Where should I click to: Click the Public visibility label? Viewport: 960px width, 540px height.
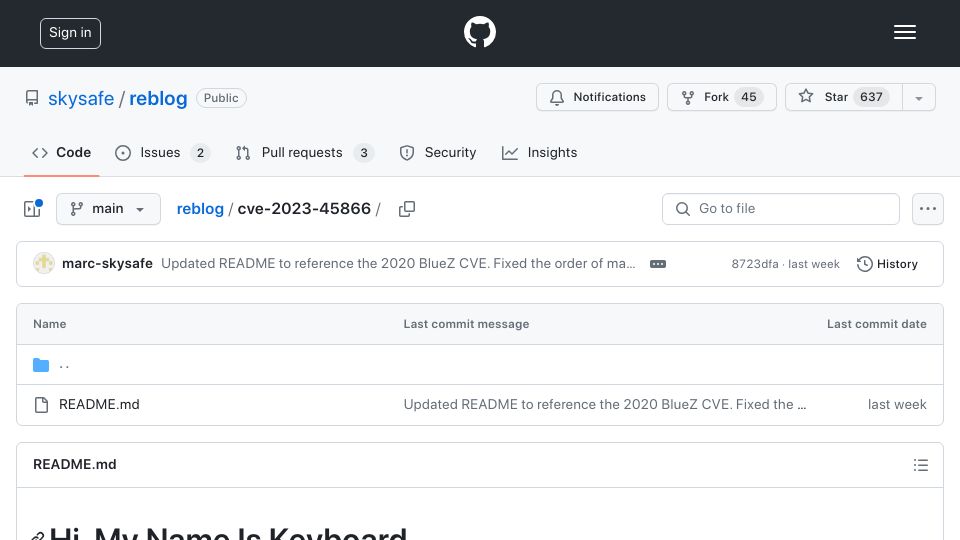221,98
